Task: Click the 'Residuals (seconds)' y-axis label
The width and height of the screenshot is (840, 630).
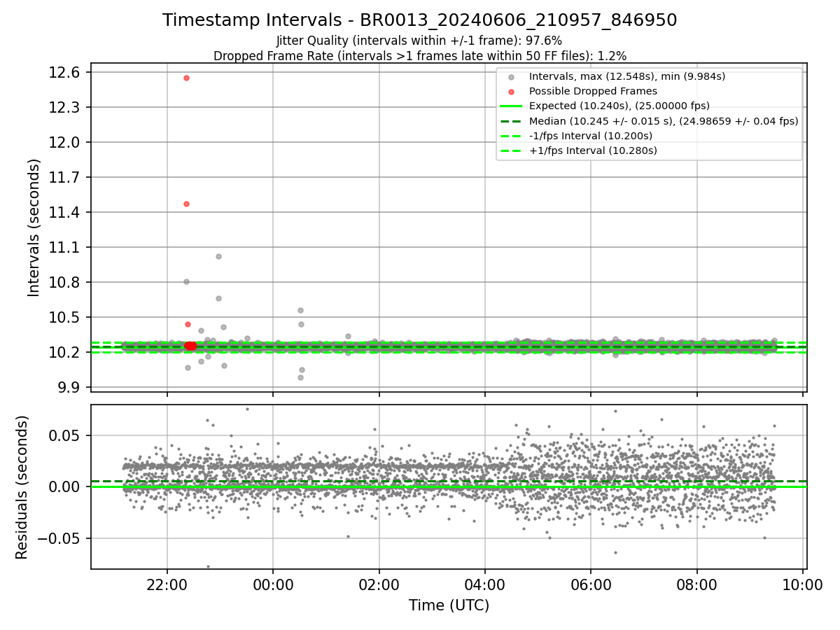Action: tap(22, 487)
